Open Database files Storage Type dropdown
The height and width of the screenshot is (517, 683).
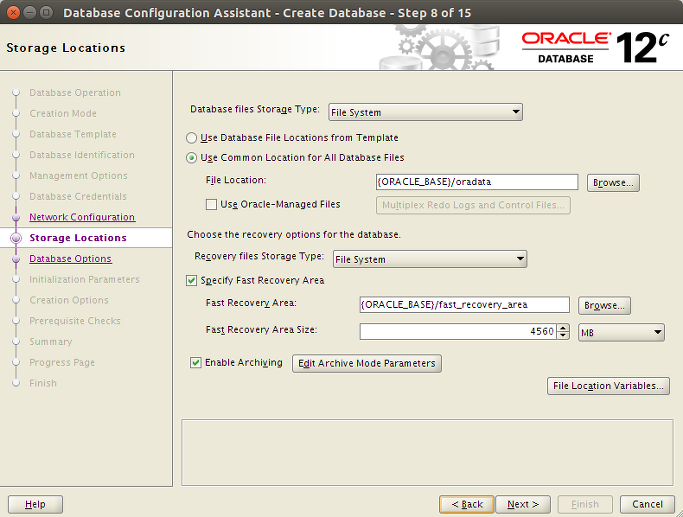(425, 112)
